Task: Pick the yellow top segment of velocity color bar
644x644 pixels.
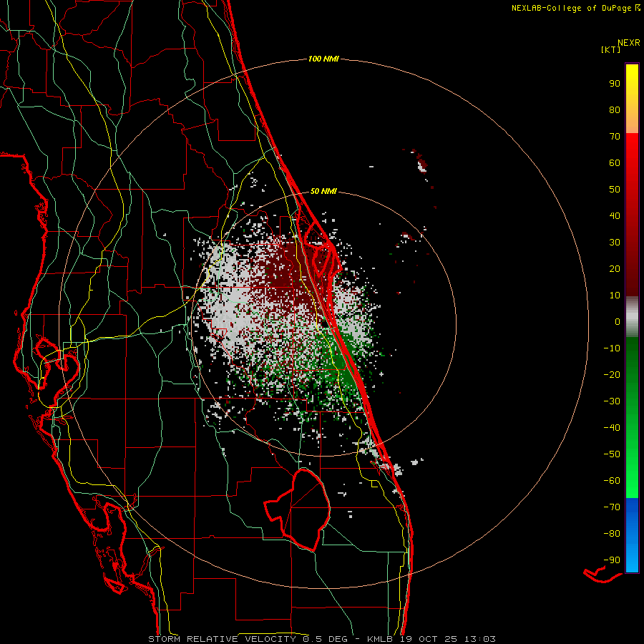Action: tap(632, 99)
